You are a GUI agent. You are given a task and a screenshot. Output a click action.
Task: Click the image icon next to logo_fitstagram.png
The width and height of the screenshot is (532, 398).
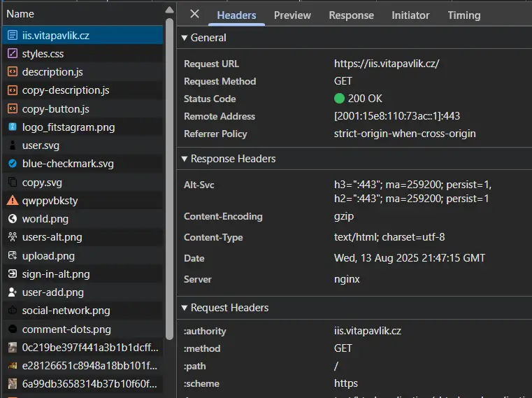[x=12, y=127]
